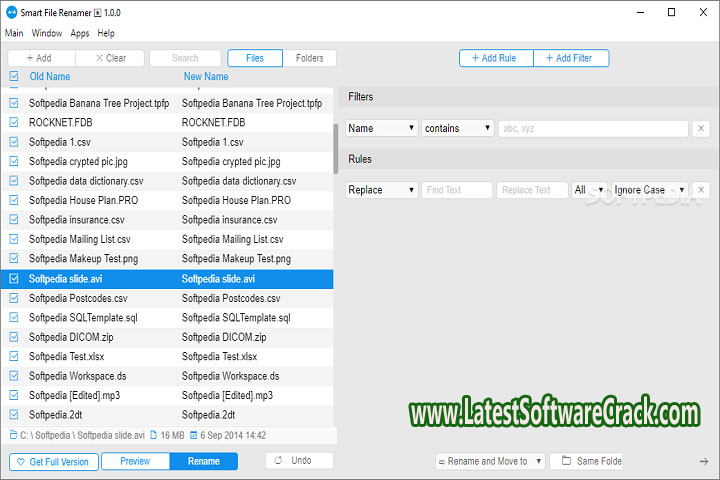Select the Softpedia Makeup Test.png row
The image size is (720, 480).
click(167, 259)
